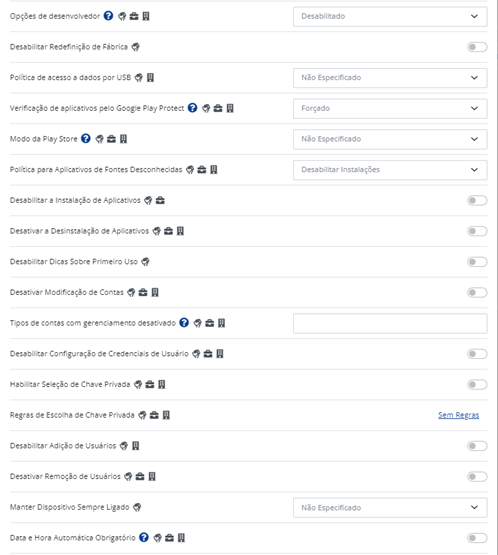Click help icon beside Opções de desenvolvedor
The width and height of the screenshot is (498, 555).
pyautogui.click(x=108, y=16)
